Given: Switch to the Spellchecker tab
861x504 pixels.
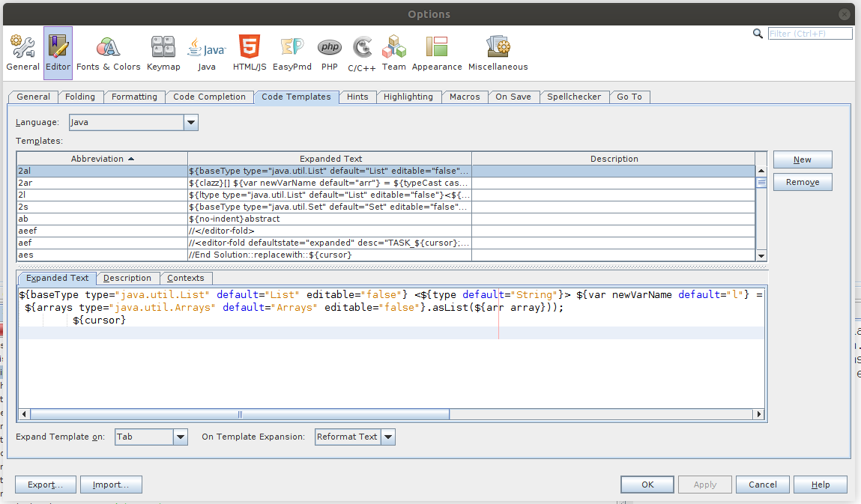Looking at the screenshot, I should (574, 97).
